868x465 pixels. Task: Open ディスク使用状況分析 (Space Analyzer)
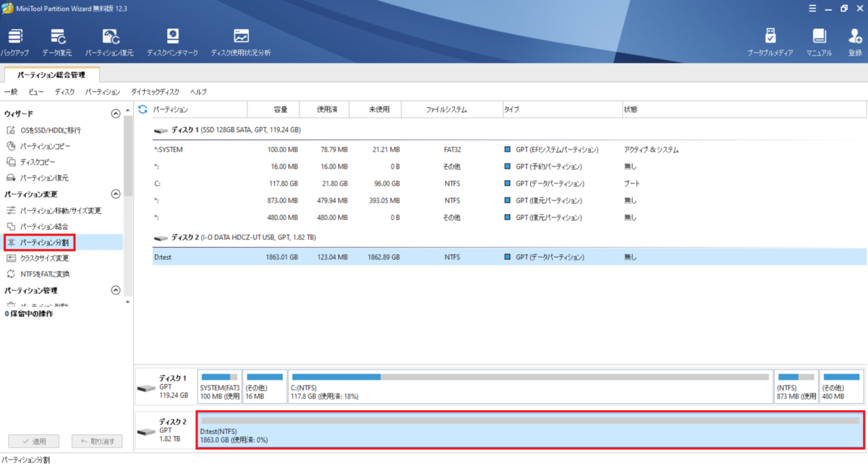[x=241, y=43]
